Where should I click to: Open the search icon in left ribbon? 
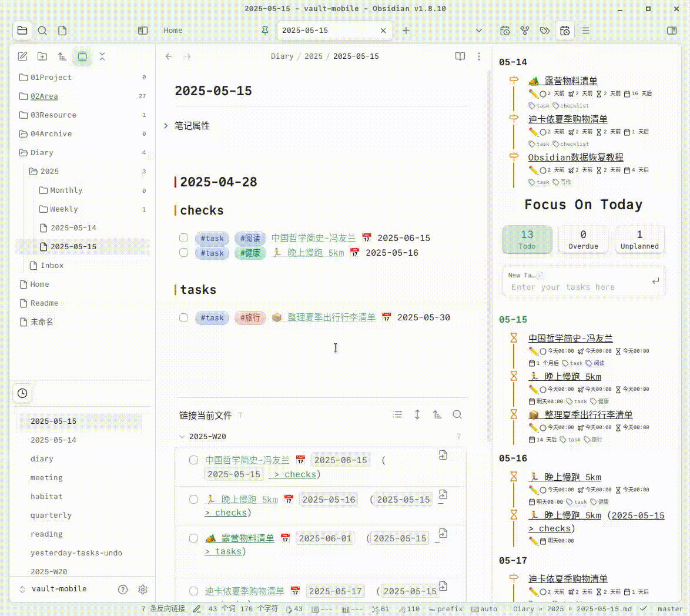tap(42, 31)
